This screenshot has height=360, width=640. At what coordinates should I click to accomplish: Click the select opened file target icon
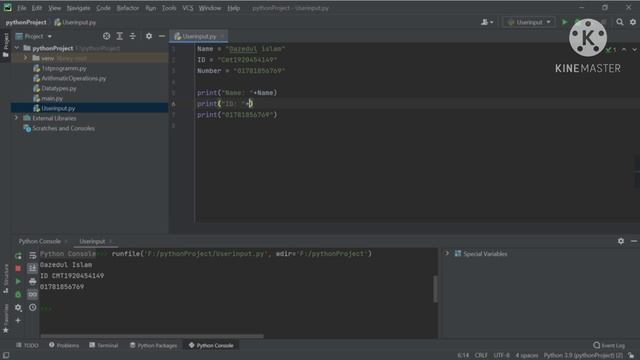(x=107, y=36)
